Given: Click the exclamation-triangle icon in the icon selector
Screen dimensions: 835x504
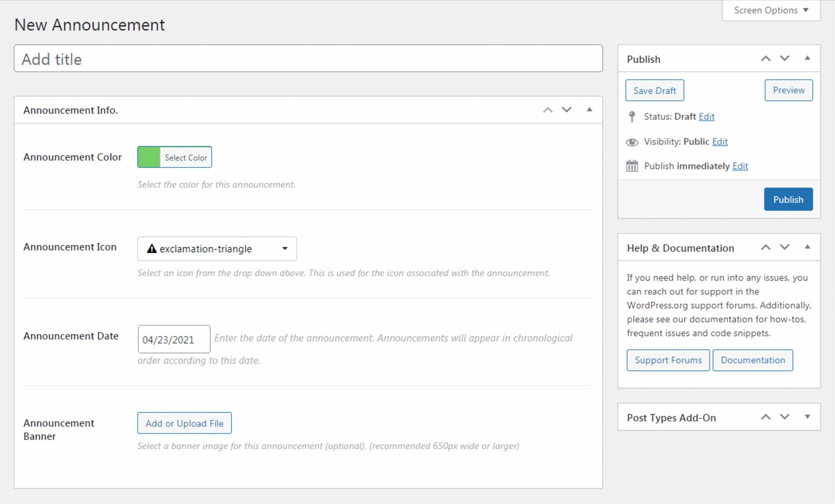Looking at the screenshot, I should [151, 249].
